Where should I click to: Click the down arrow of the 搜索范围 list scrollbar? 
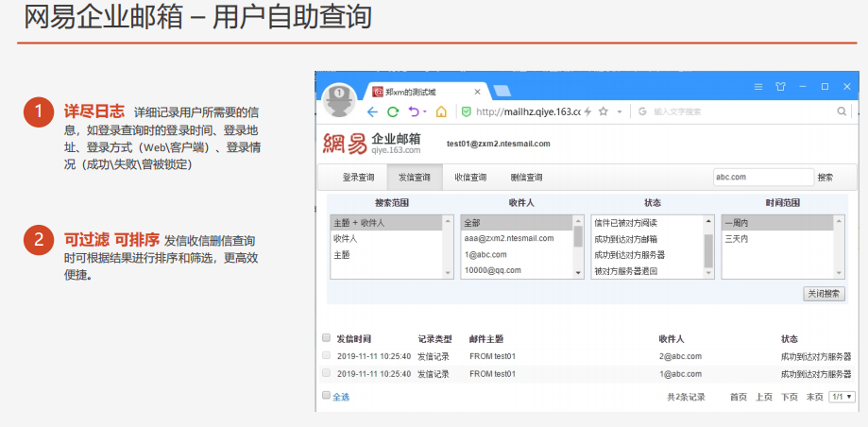coord(449,273)
